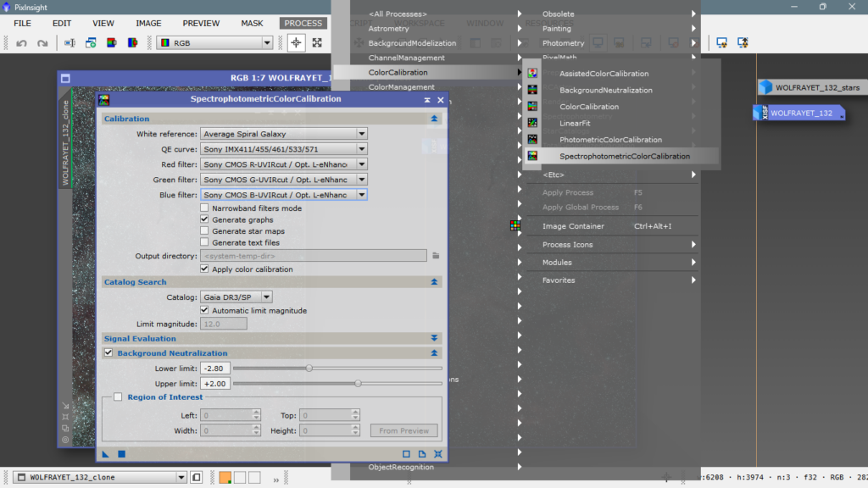Image resolution: width=868 pixels, height=488 pixels.
Task: Open the Catalog Gaia DR3/SP dropdown
Action: 236,297
